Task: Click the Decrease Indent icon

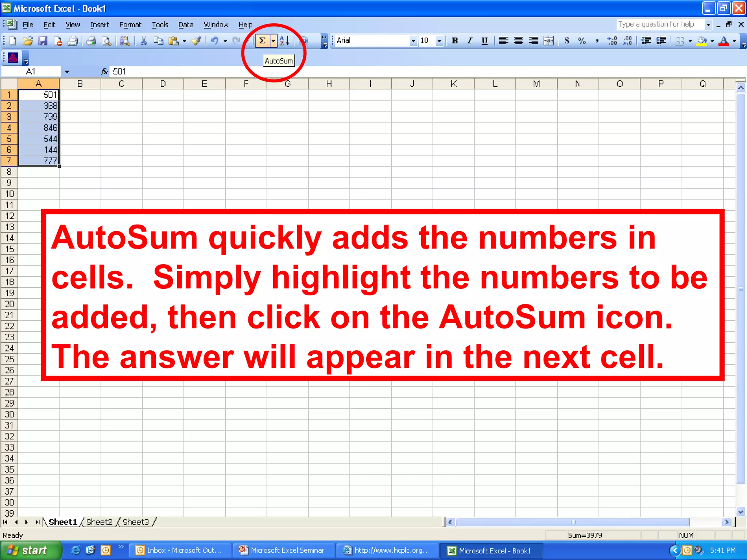Action: [646, 41]
